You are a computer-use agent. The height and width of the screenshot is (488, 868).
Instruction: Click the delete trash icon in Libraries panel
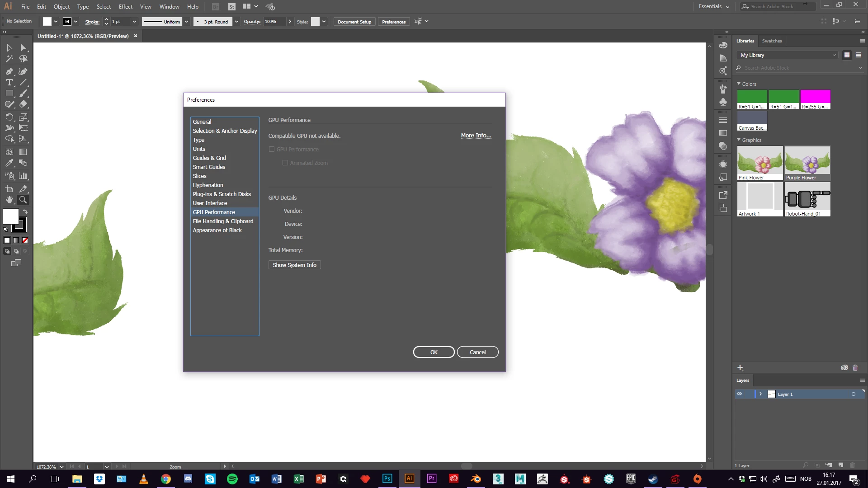point(855,368)
